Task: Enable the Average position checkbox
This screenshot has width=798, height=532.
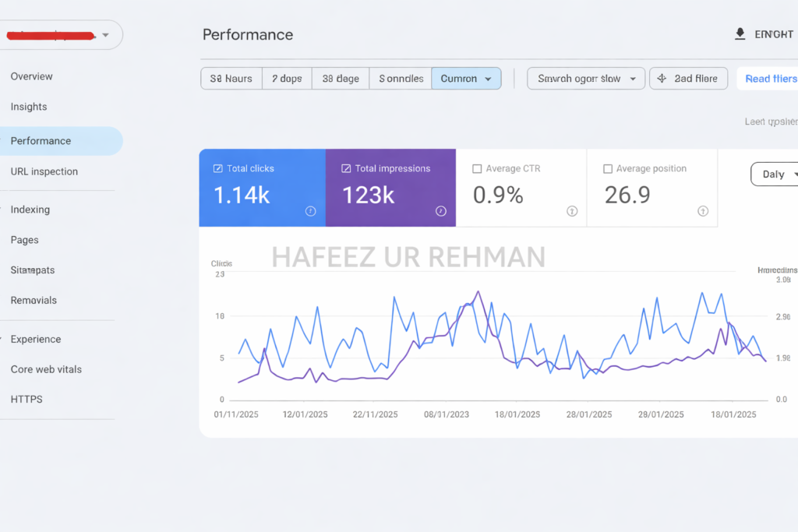Action: (x=608, y=168)
